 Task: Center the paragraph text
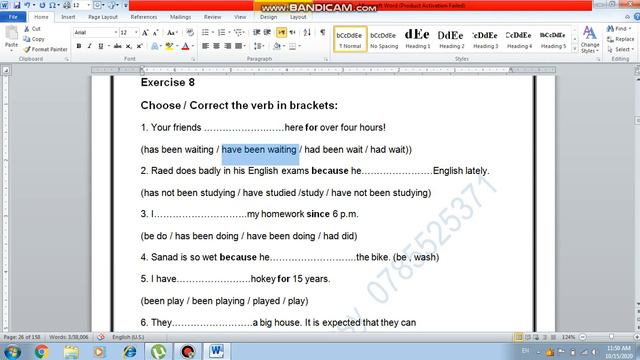(216, 46)
